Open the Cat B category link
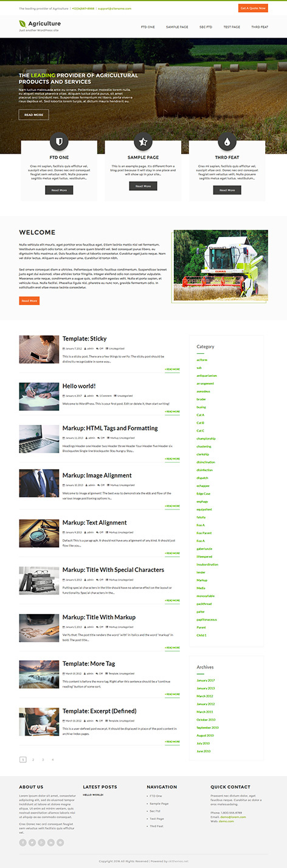This screenshot has height=868, width=287. (x=200, y=422)
